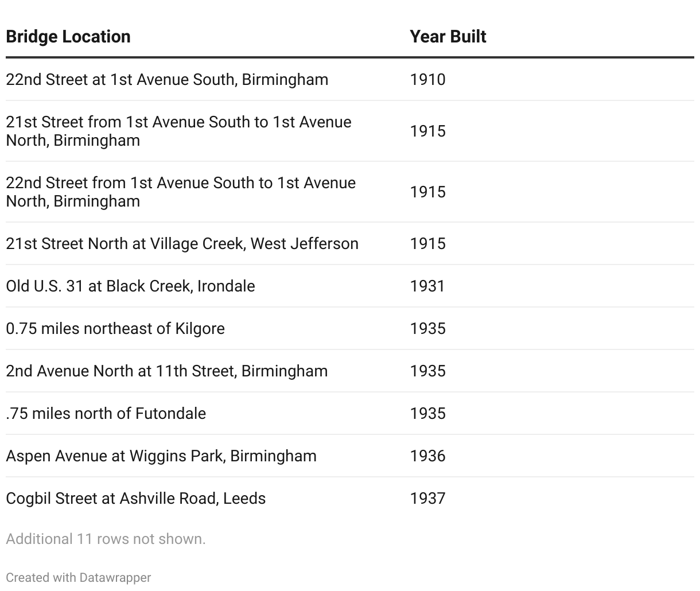Click the Year Built column header
This screenshot has width=700, height=591.
tap(448, 37)
